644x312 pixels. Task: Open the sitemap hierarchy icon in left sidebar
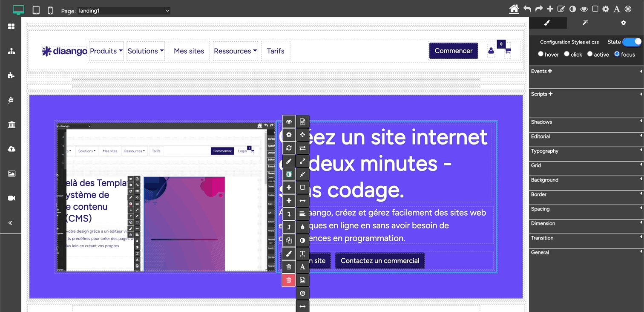click(x=11, y=51)
